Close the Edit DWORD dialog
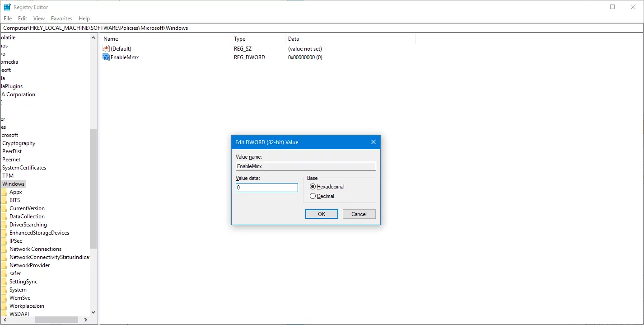This screenshot has height=325, width=644. (x=373, y=142)
